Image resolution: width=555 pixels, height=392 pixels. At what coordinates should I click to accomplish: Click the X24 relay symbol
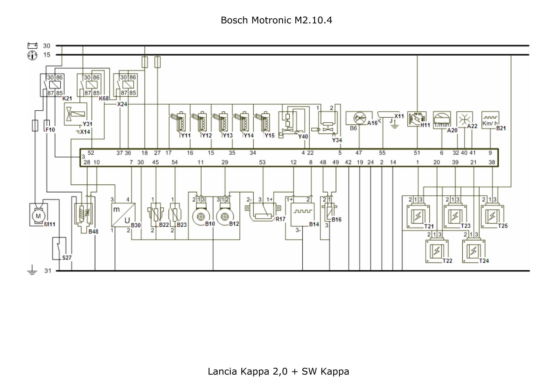pyautogui.click(x=126, y=85)
